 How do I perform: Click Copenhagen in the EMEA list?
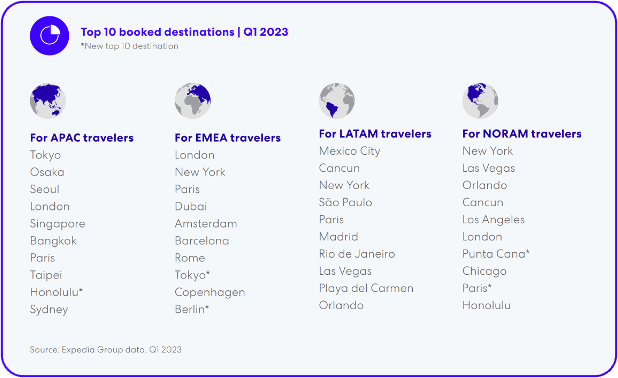tap(210, 292)
